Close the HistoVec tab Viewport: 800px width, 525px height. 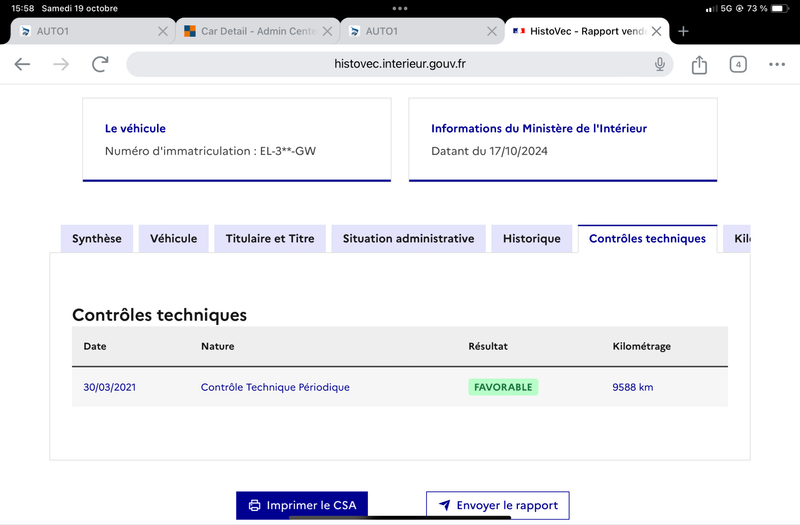657,32
